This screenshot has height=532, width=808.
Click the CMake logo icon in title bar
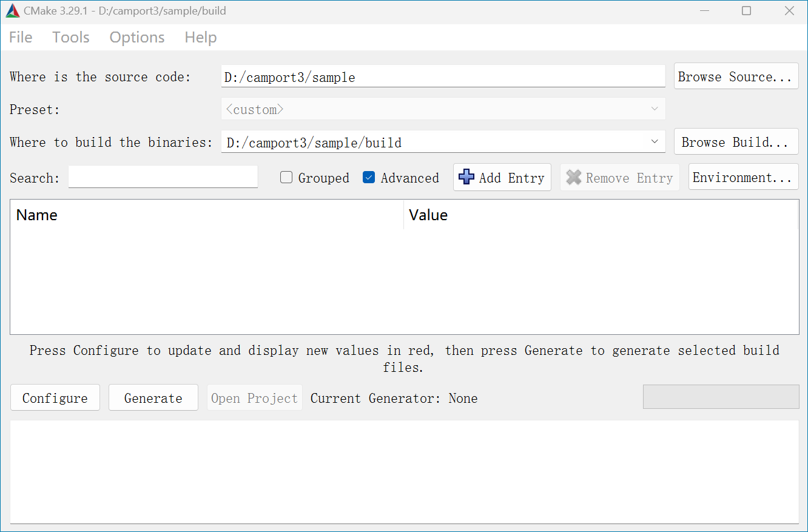pyautogui.click(x=13, y=11)
